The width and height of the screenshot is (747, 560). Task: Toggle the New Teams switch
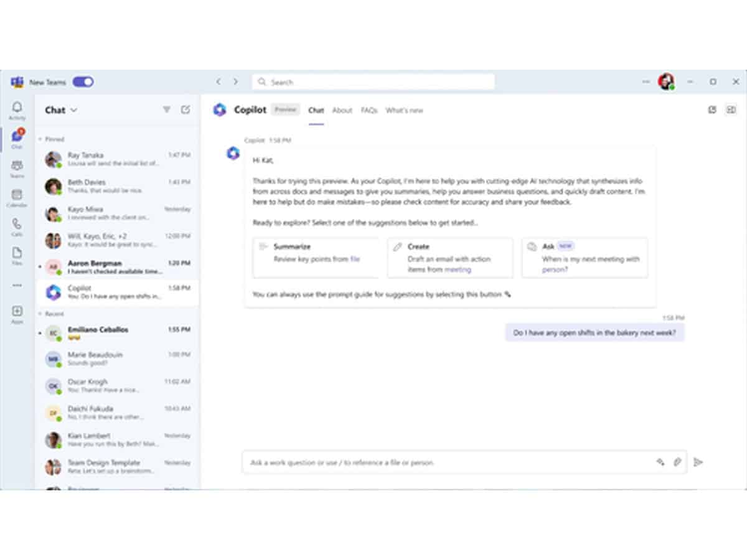point(83,82)
